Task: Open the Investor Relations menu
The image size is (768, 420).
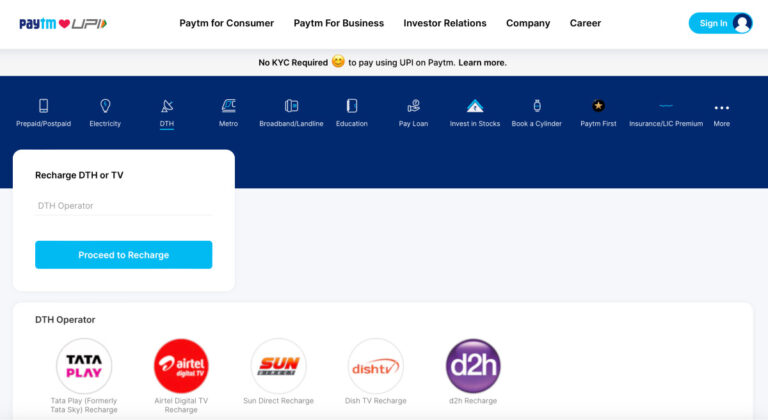Action: (x=444, y=23)
